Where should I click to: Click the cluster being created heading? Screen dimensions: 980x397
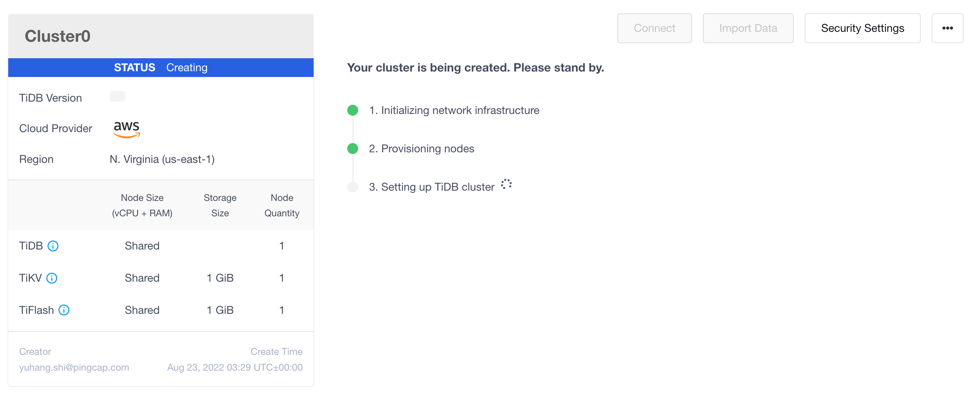click(x=476, y=68)
